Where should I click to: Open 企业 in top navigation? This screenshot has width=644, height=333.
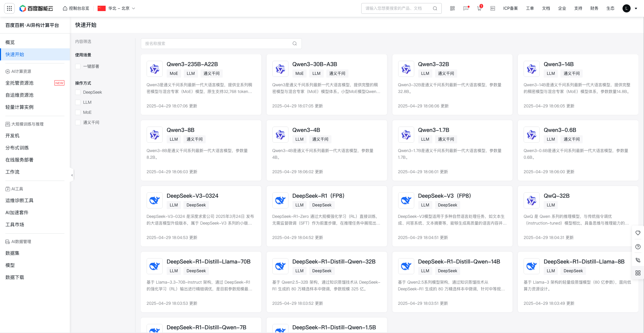coord(562,8)
